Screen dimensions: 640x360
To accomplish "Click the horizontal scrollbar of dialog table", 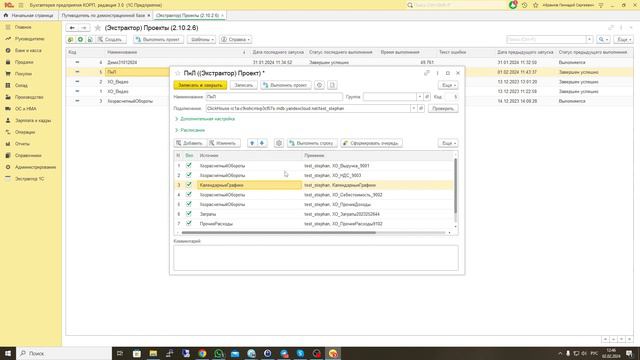I will click(279, 233).
